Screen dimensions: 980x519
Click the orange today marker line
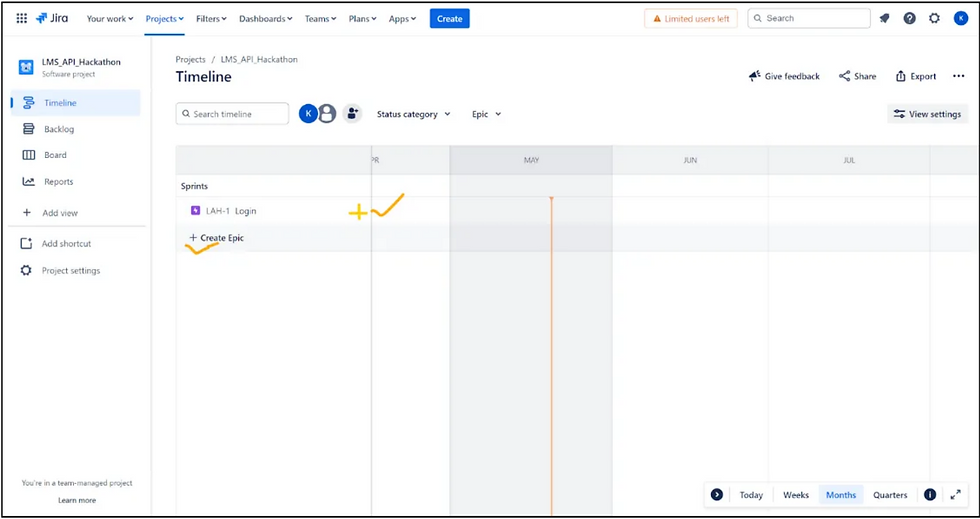(551, 356)
